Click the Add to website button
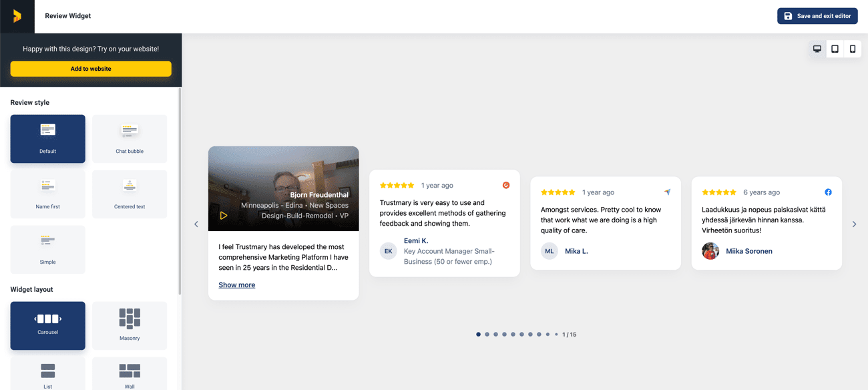The height and width of the screenshot is (390, 868). tap(91, 69)
